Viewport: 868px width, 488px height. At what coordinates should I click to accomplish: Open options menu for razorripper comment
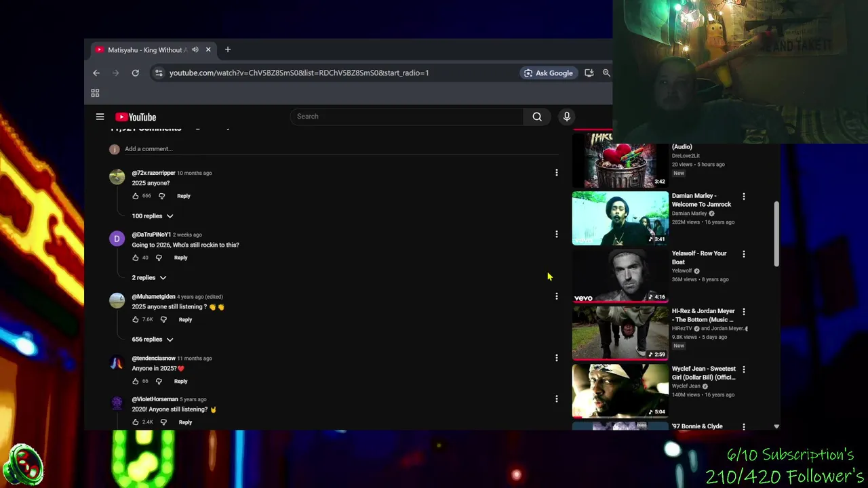[557, 173]
